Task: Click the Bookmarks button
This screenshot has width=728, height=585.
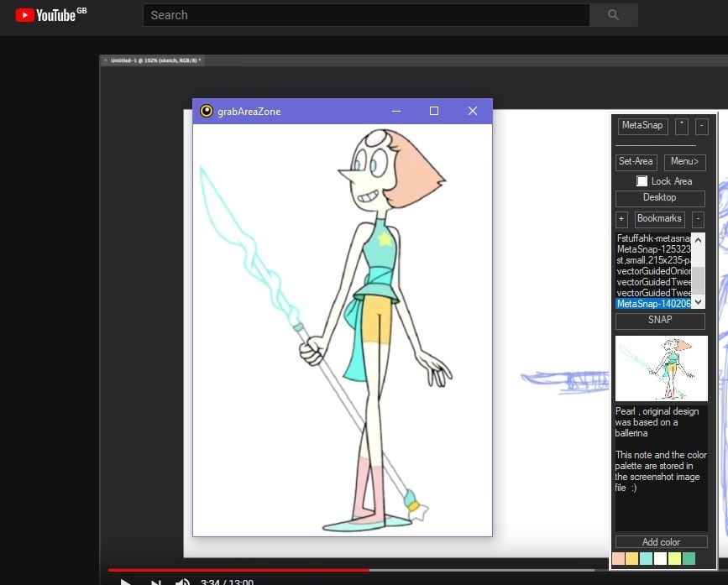Action: 659,219
